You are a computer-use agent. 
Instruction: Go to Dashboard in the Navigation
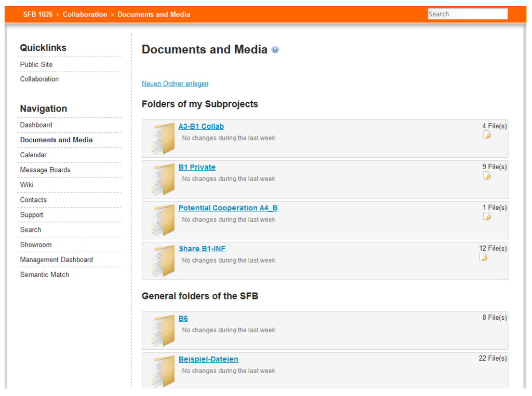[x=36, y=125]
